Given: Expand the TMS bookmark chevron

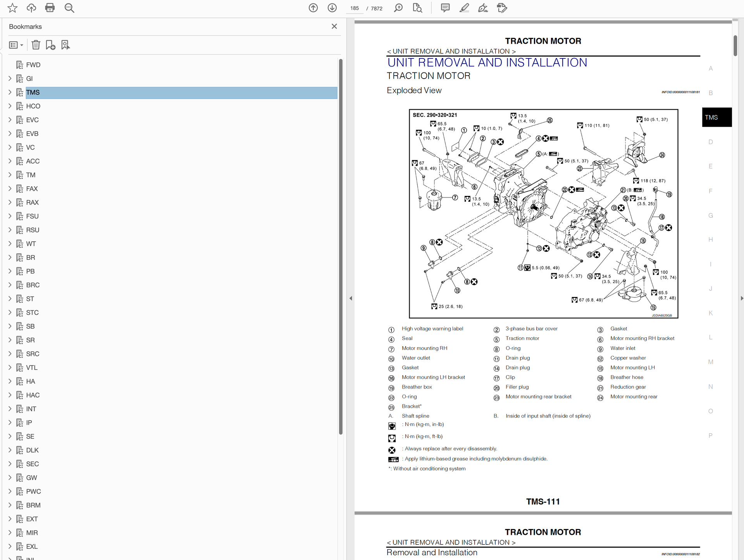Looking at the screenshot, I should tap(10, 92).
